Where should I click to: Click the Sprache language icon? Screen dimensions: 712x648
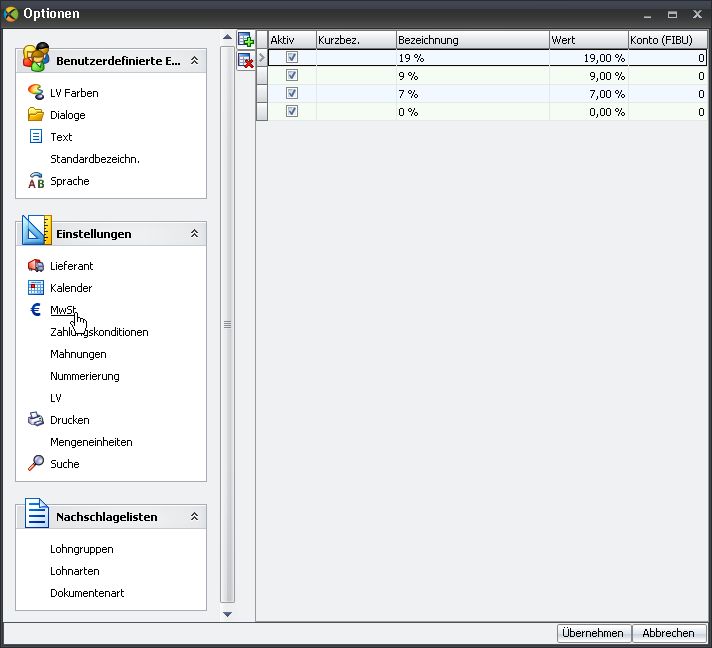pos(36,181)
